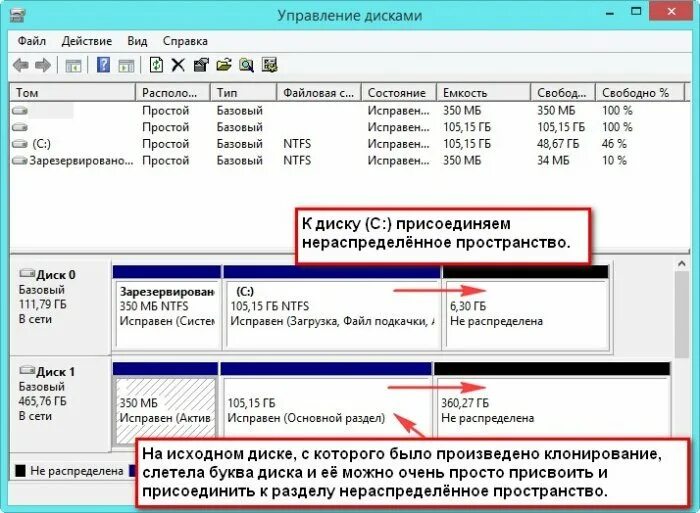The image size is (700, 513).
Task: Sort by the Располо... column header
Action: pos(172,92)
